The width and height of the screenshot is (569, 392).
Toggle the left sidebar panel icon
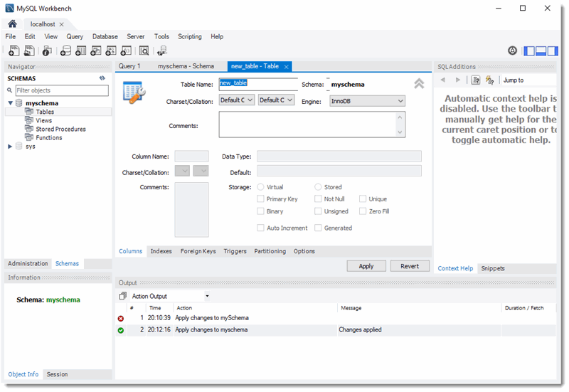coord(529,51)
